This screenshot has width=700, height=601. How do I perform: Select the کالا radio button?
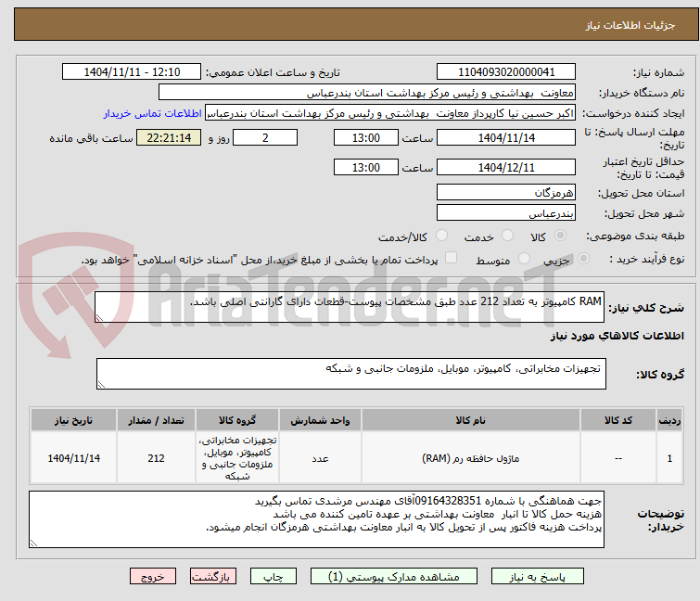coord(560,236)
